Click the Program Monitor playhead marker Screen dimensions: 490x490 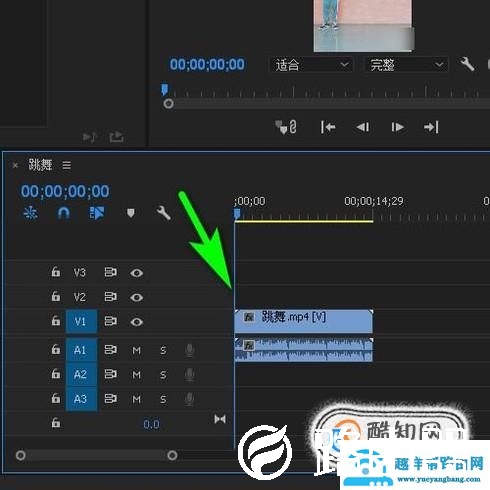[x=164, y=89]
